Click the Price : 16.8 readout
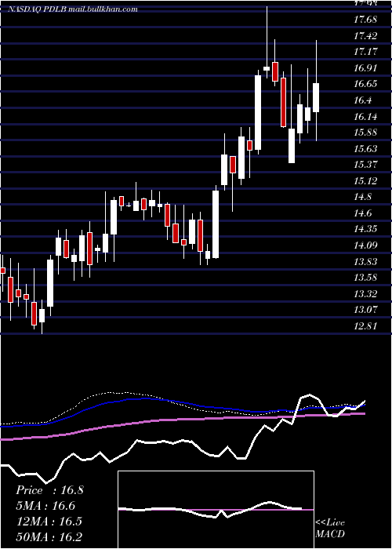 tap(49, 490)
